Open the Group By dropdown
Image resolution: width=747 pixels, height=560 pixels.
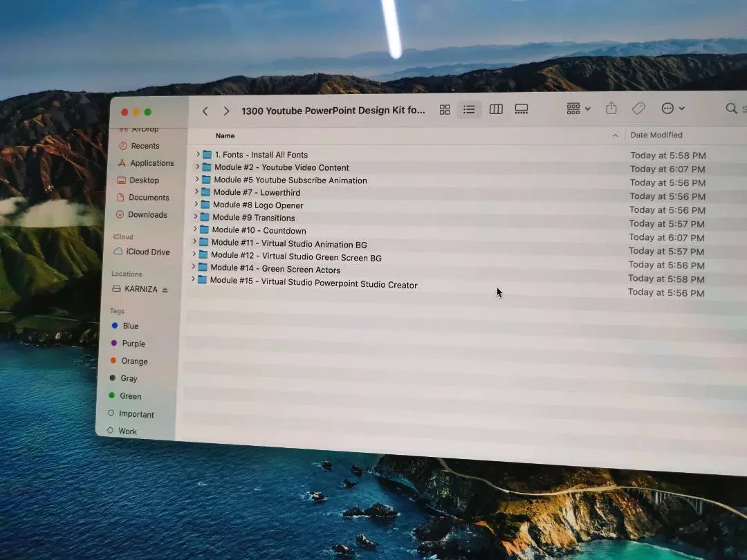tap(578, 109)
